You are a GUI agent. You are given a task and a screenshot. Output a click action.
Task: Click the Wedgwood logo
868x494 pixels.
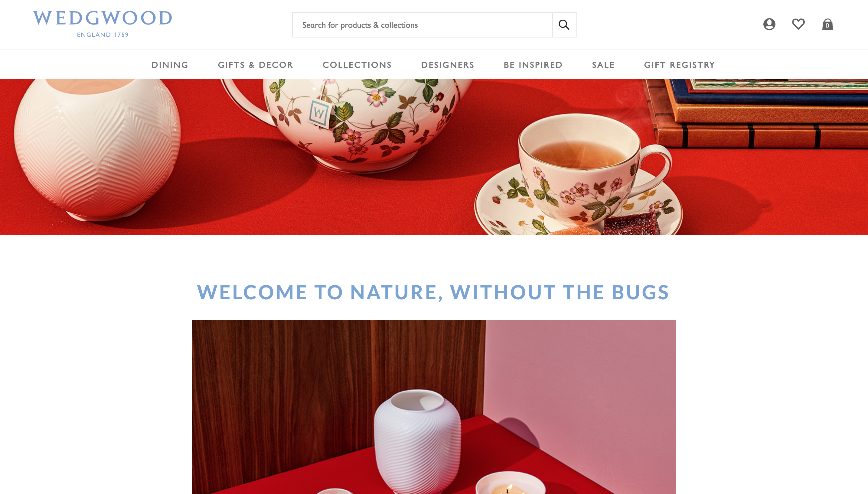coord(103,24)
